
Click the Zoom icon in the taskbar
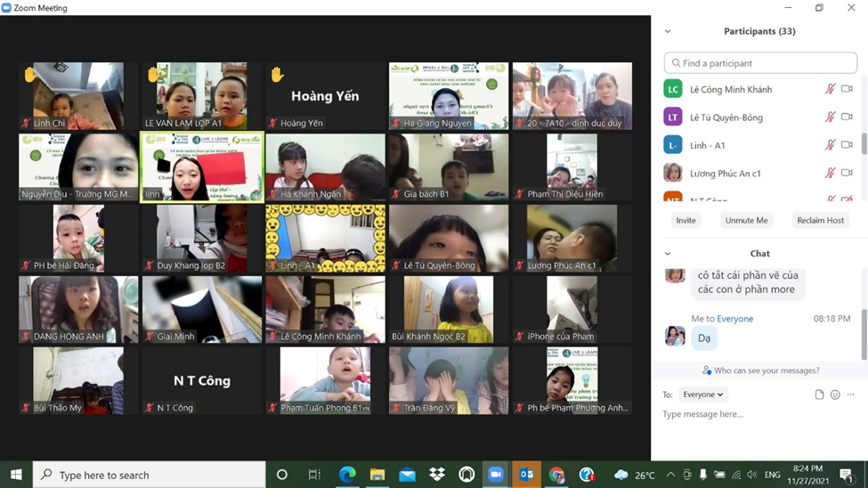[x=496, y=475]
